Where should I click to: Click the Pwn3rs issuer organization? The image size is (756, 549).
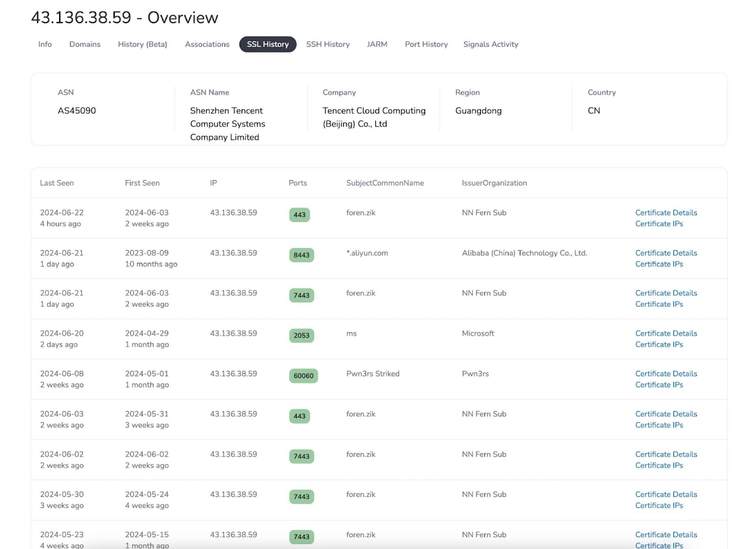pos(475,374)
